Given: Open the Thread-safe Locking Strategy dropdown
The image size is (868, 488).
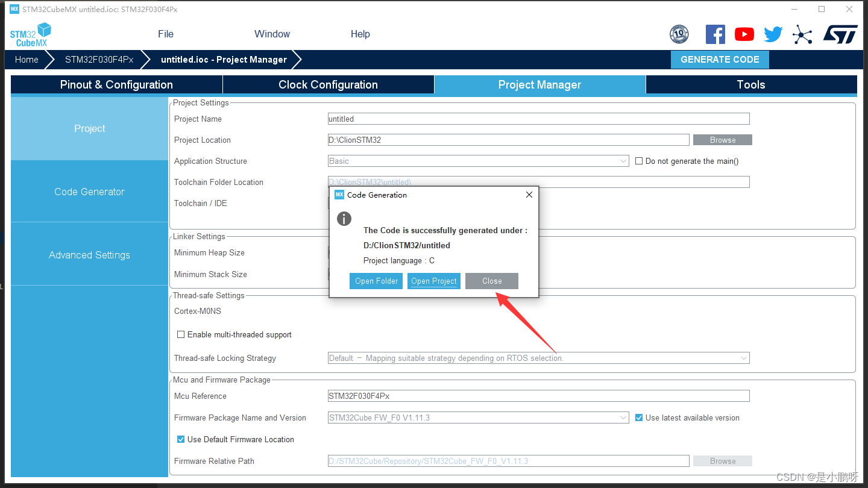Looking at the screenshot, I should 539,358.
